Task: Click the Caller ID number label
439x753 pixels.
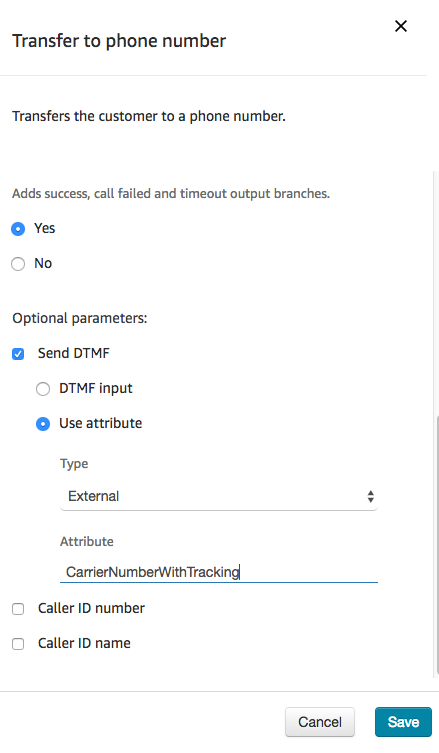Action: coord(91,608)
